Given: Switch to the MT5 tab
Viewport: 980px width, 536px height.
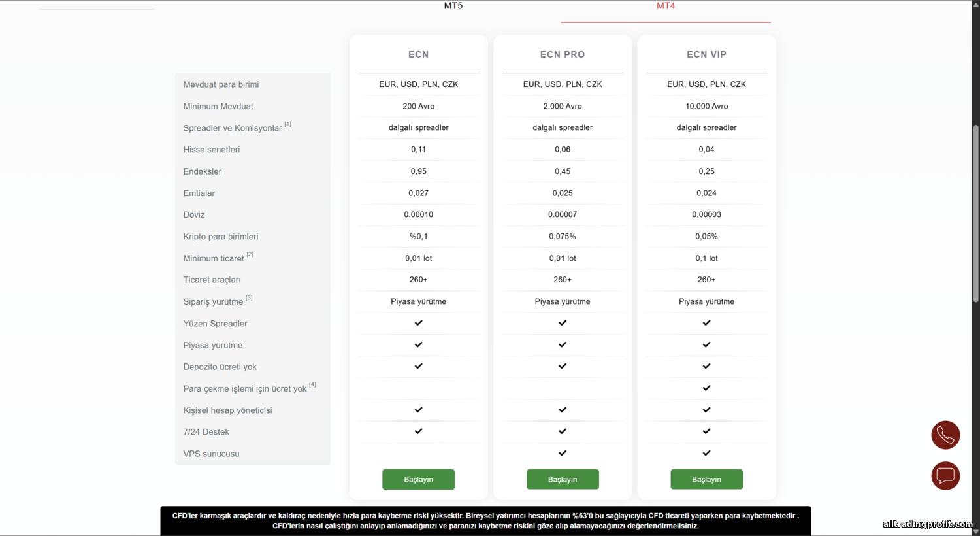Looking at the screenshot, I should (x=453, y=6).
